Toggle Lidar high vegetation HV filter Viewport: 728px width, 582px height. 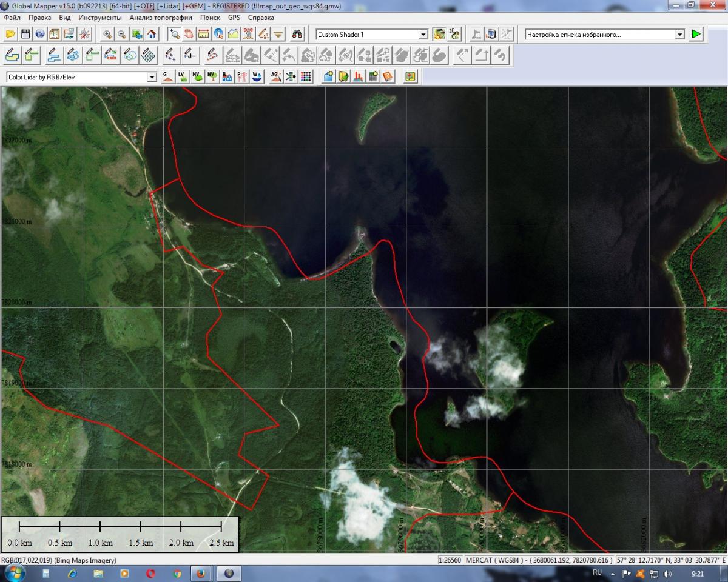212,77
